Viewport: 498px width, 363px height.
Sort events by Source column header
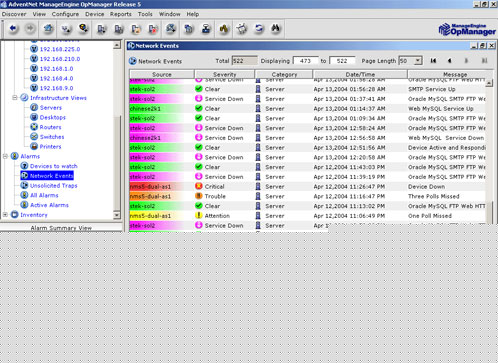pos(162,74)
